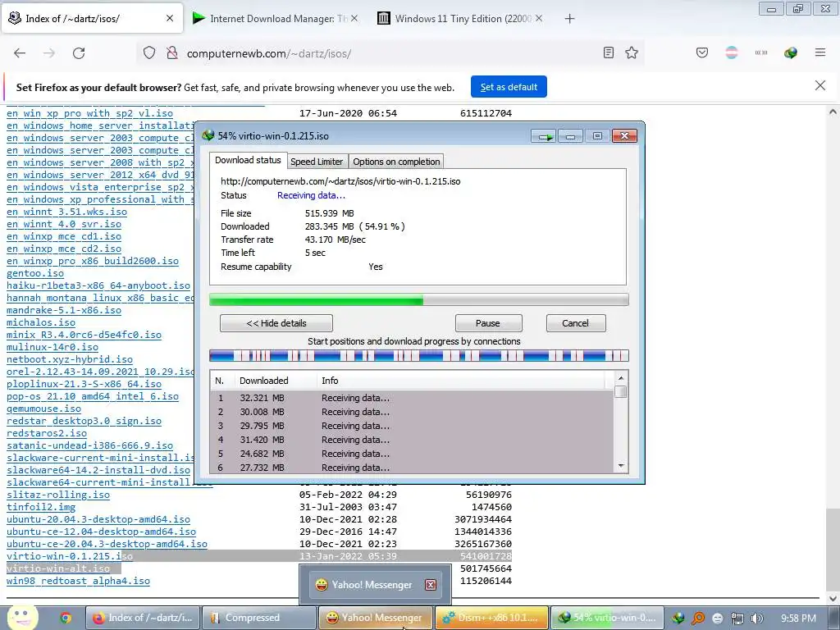Click orange magnifier tray icon
The width and height of the screenshot is (840, 630).
pyautogui.click(x=698, y=619)
